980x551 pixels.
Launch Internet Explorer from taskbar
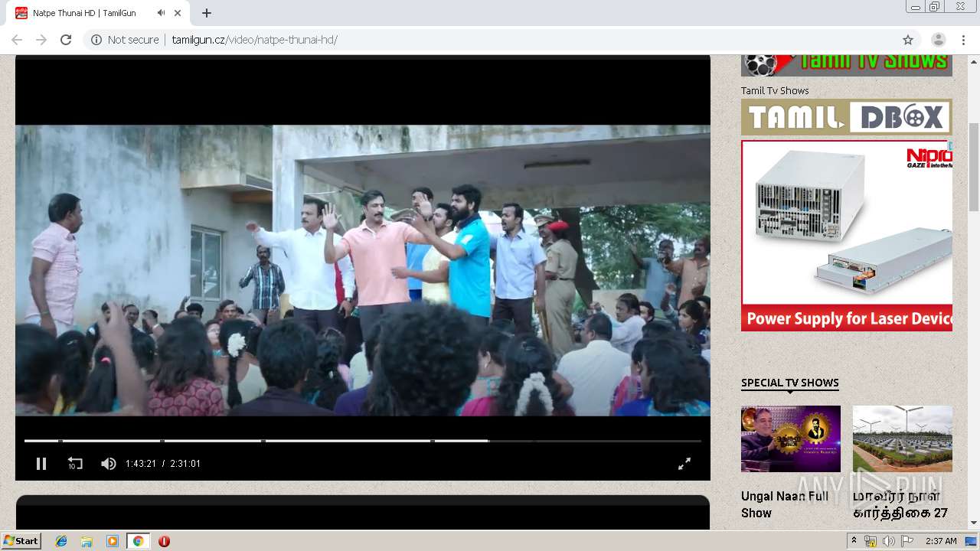(x=61, y=541)
